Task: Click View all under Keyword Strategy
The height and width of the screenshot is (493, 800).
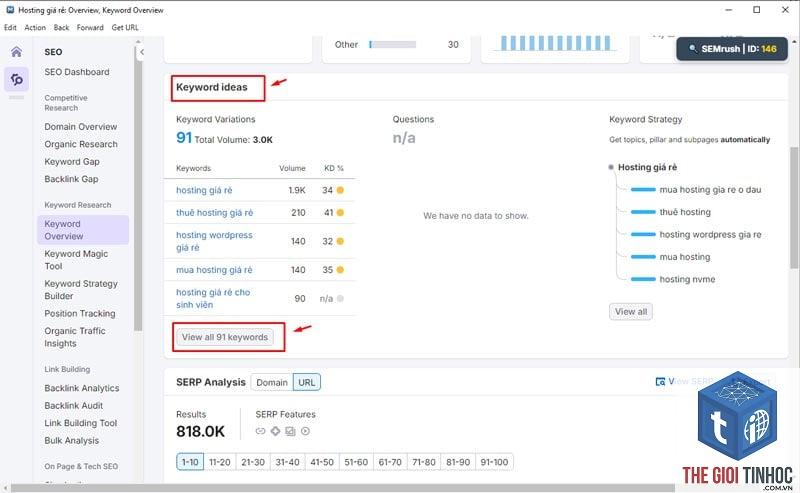Action: click(631, 311)
